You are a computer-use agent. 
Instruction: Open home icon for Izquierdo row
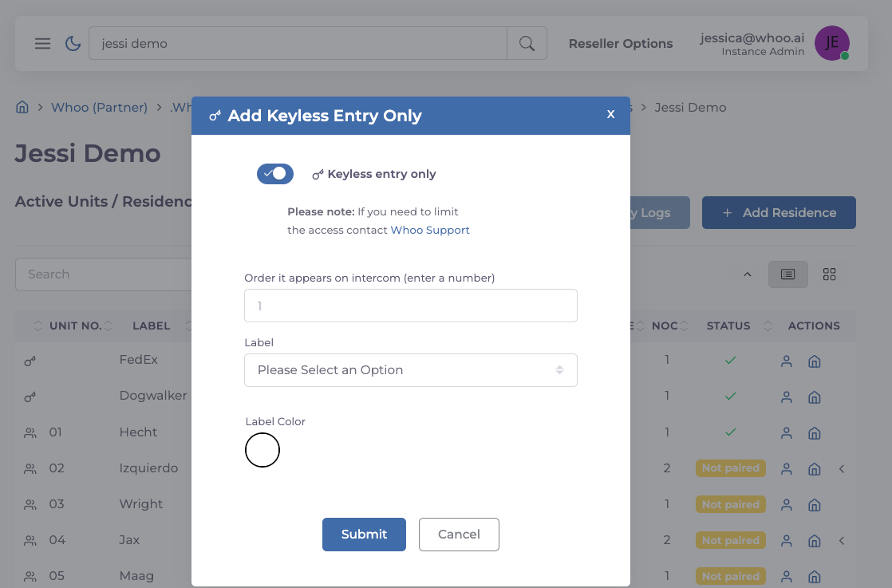pyautogui.click(x=815, y=469)
